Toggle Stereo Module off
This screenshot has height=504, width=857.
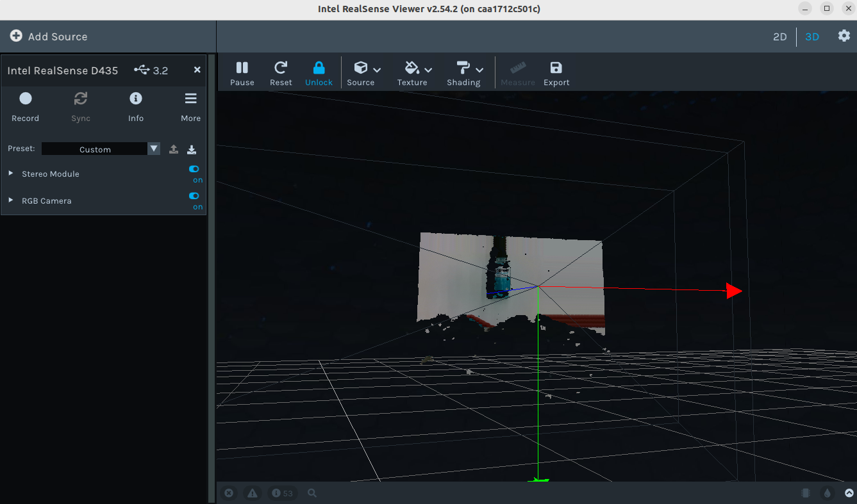(x=194, y=169)
